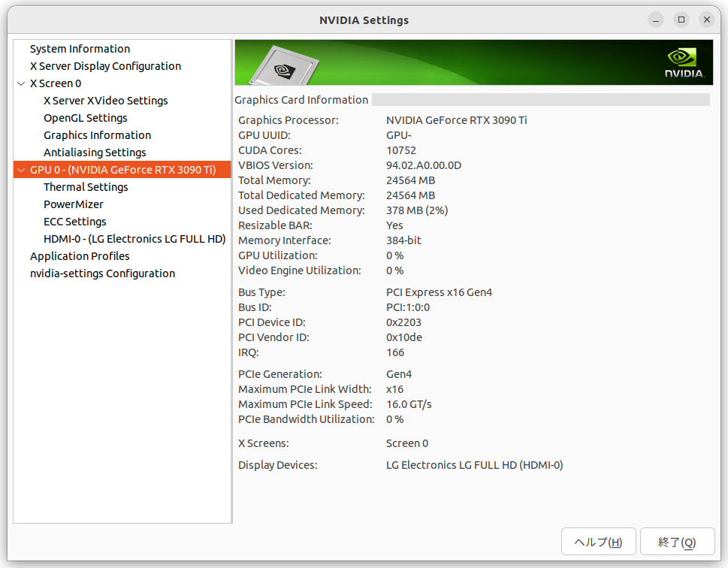Open X Server XVideo Settings

click(x=105, y=101)
